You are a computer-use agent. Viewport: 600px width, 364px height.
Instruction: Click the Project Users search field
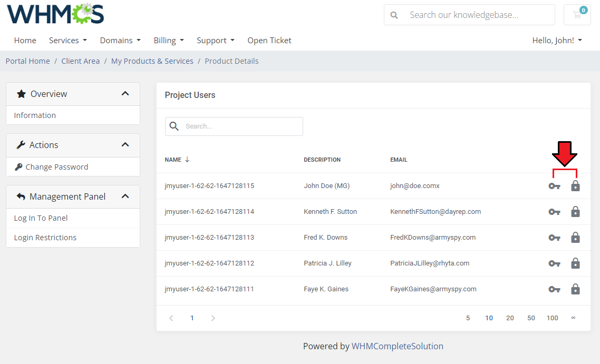click(x=234, y=126)
